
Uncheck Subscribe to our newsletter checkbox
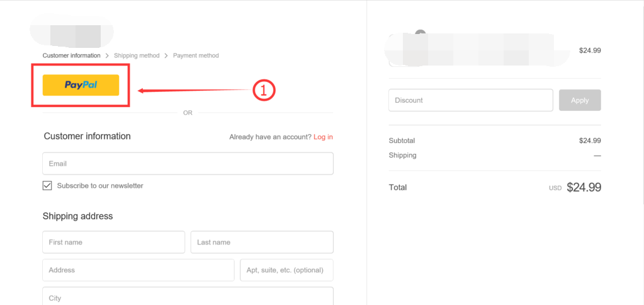coord(47,186)
